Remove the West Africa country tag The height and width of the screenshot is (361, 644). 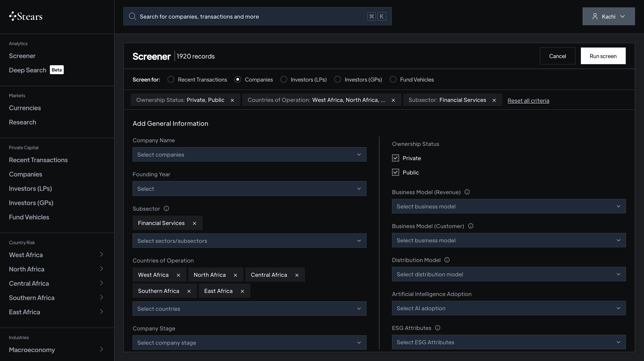pos(178,275)
